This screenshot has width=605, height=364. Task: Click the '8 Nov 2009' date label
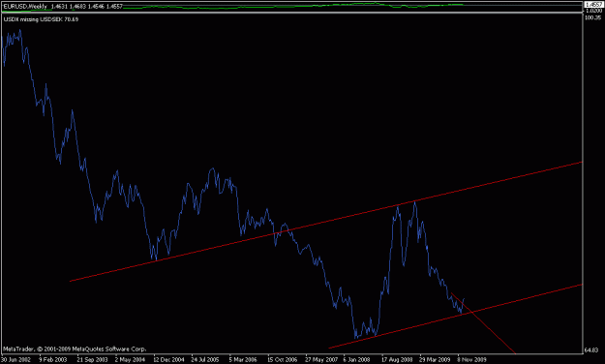[x=471, y=360]
